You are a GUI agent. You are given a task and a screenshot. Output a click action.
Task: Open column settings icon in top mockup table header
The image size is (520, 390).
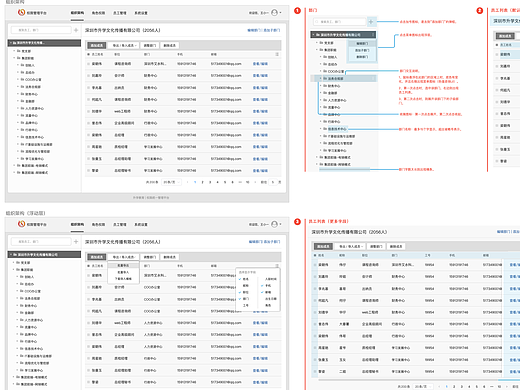tap(277, 54)
